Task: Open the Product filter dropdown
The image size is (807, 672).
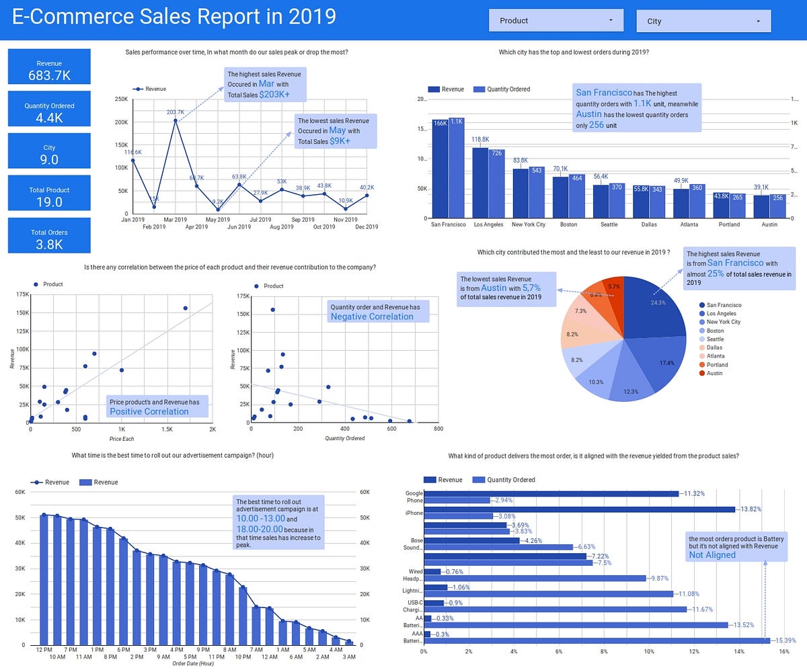Action: click(556, 20)
